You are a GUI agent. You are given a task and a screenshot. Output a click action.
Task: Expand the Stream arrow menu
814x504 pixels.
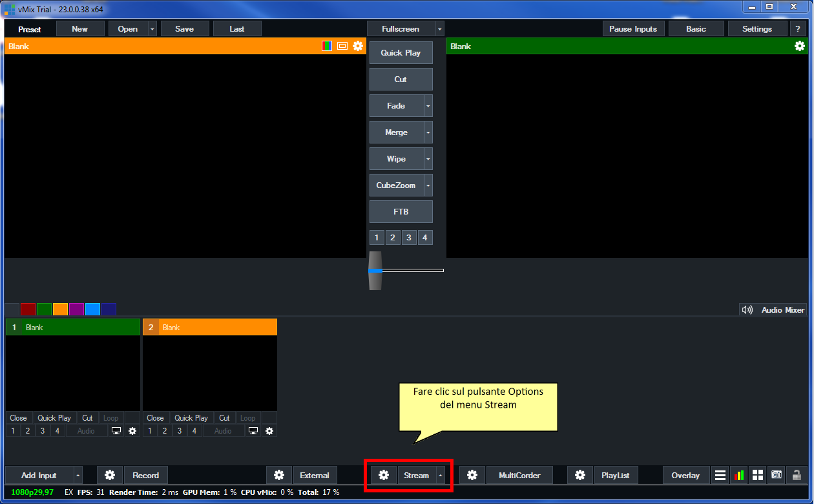[x=441, y=475]
